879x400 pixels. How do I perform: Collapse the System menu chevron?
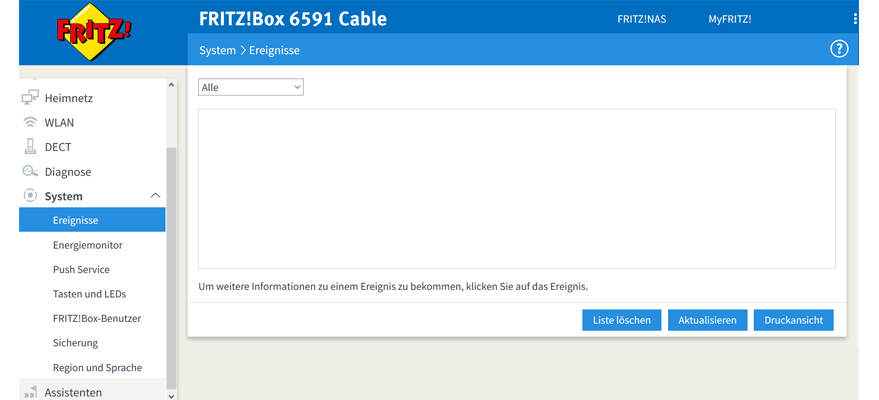[155, 196]
